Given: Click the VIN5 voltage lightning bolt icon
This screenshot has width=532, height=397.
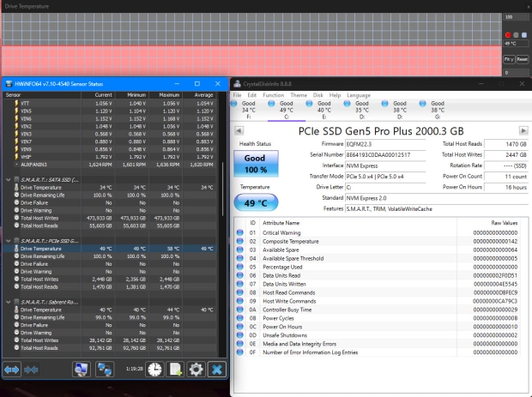Looking at the screenshot, I should point(16,111).
